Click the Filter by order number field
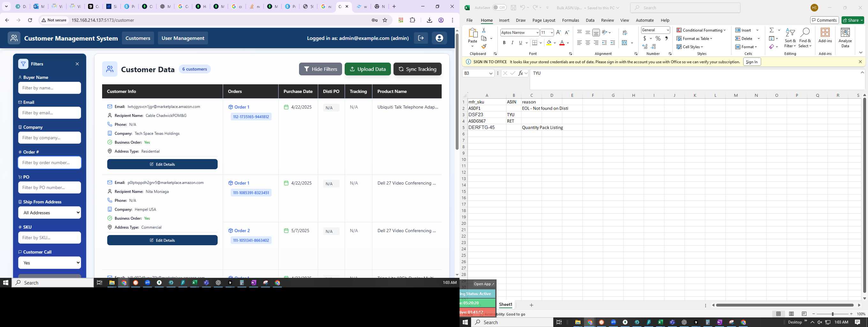Image resolution: width=868 pixels, height=327 pixels. [49, 163]
